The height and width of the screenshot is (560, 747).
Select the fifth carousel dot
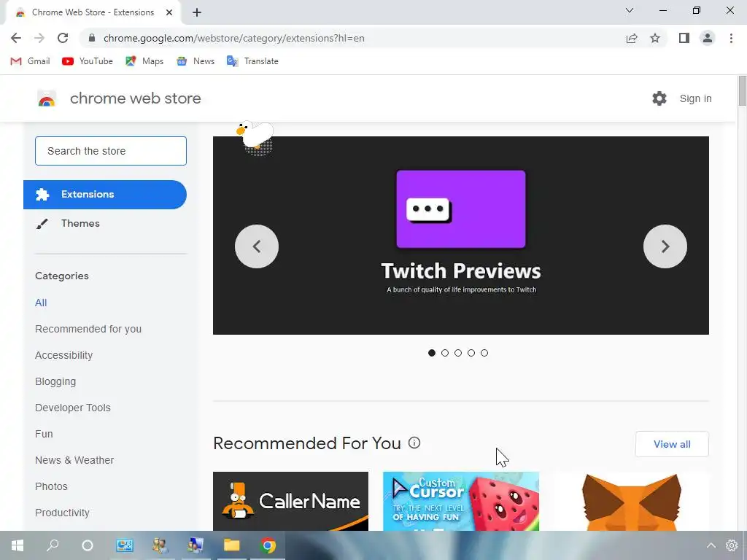coord(484,353)
